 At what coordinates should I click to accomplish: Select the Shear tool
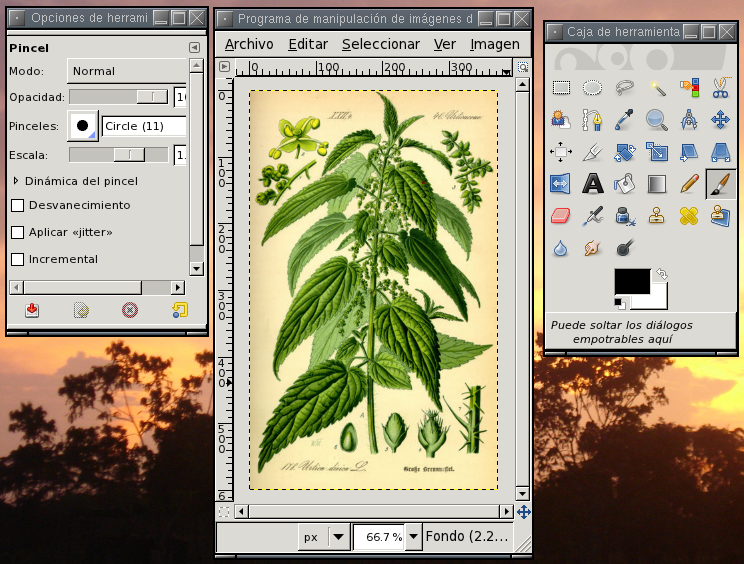point(689,152)
